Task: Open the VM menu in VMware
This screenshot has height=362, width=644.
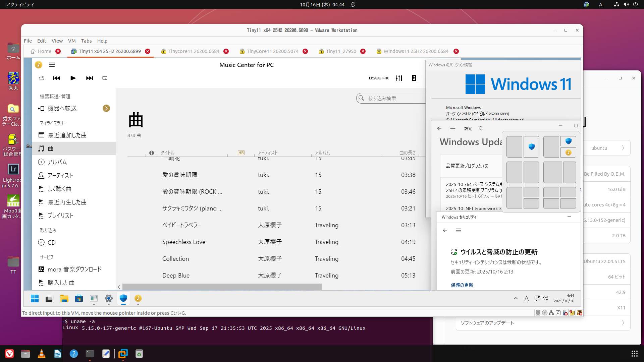Action: point(72,41)
